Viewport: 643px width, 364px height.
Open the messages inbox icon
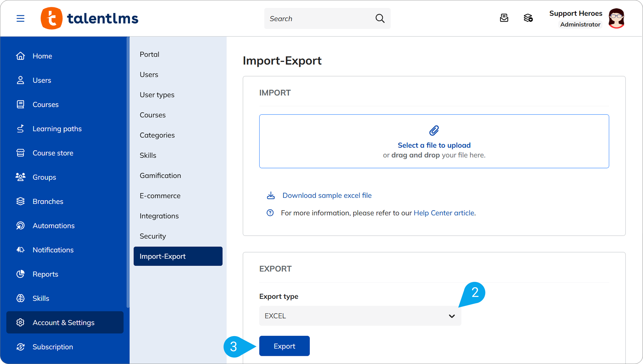[x=504, y=18]
